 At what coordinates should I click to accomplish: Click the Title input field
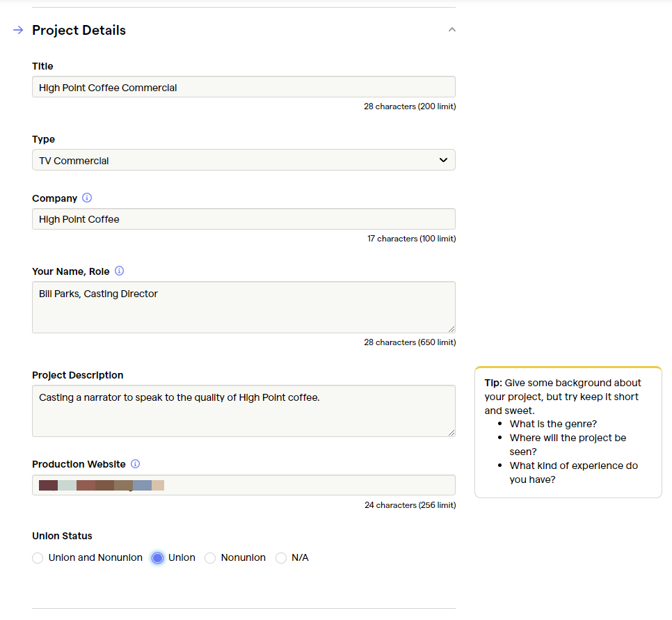click(243, 87)
